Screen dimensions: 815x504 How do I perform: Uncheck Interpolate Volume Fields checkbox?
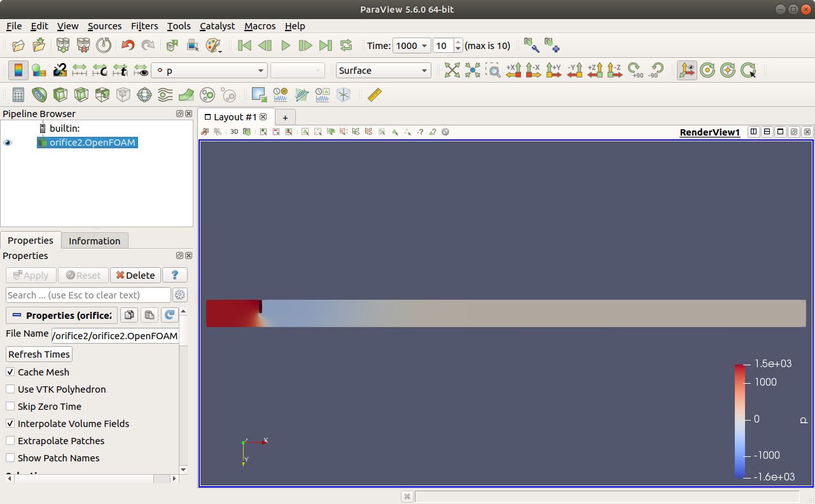coord(10,423)
